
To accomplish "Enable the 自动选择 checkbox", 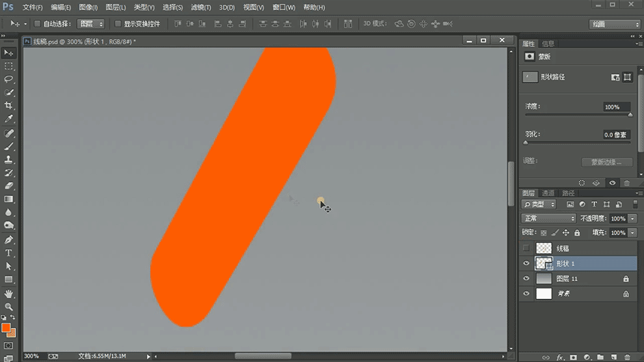I will tap(37, 24).
